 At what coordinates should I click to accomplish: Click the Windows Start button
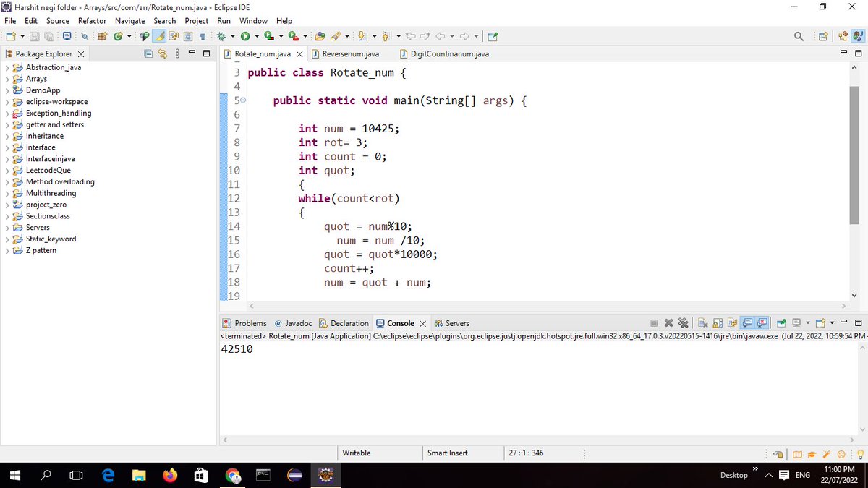coord(14,475)
